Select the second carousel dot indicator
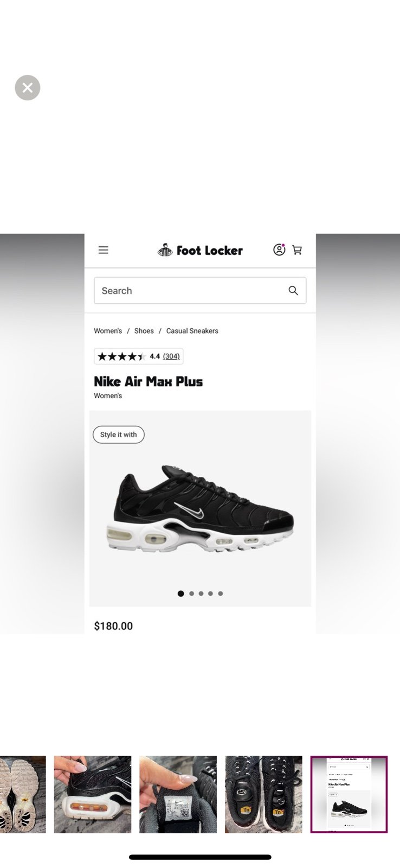The height and width of the screenshot is (868, 400). click(191, 593)
